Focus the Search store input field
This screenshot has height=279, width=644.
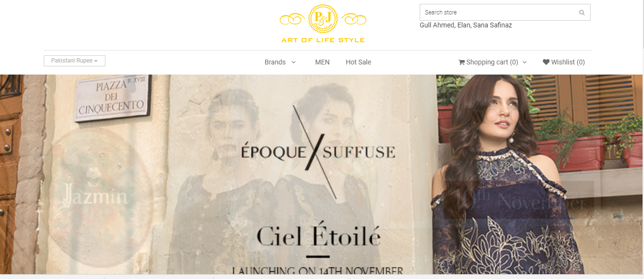click(x=505, y=13)
